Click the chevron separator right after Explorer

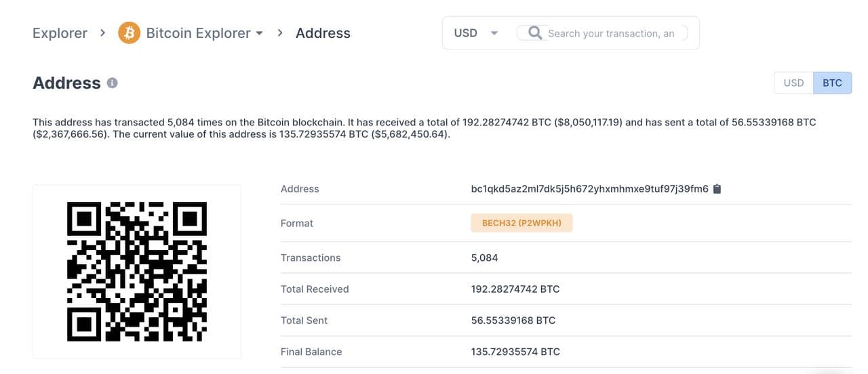102,33
